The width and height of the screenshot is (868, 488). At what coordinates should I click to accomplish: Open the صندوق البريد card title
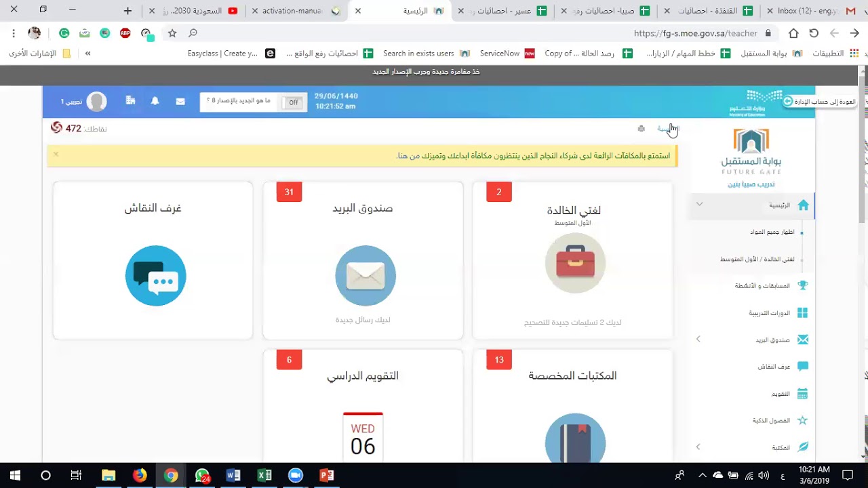click(363, 208)
